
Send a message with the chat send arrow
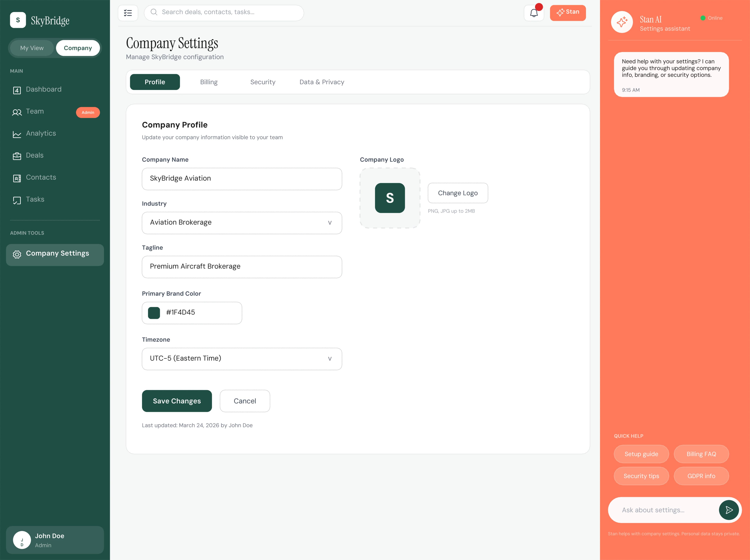coord(729,510)
